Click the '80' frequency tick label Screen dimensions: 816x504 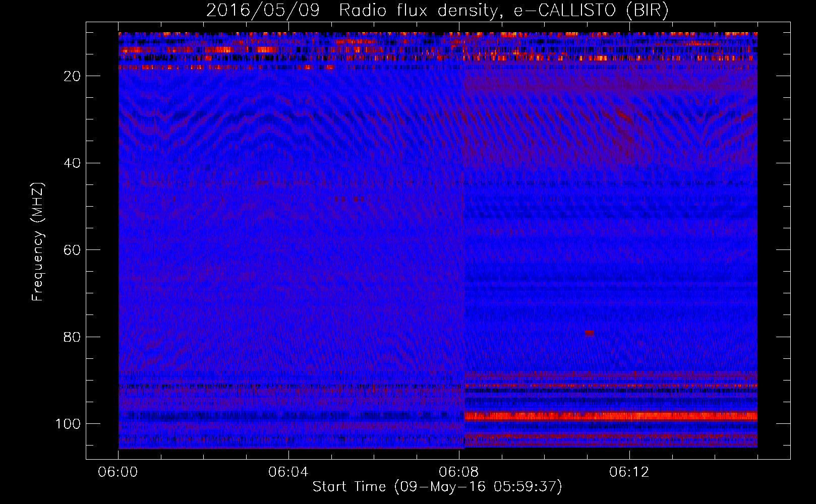coord(73,337)
